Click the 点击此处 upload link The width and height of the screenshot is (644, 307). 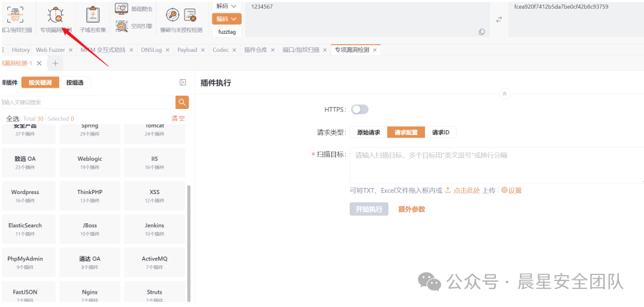(468, 190)
